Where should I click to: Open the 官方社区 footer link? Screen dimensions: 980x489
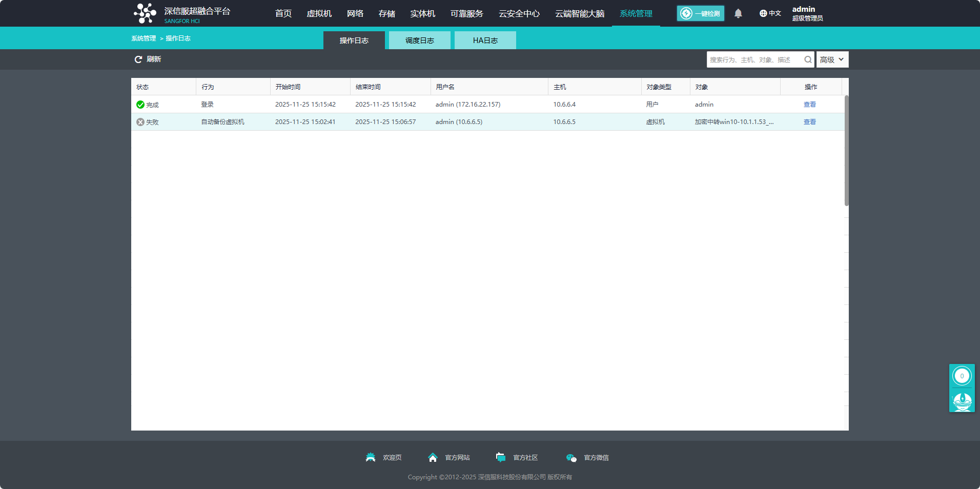525,458
